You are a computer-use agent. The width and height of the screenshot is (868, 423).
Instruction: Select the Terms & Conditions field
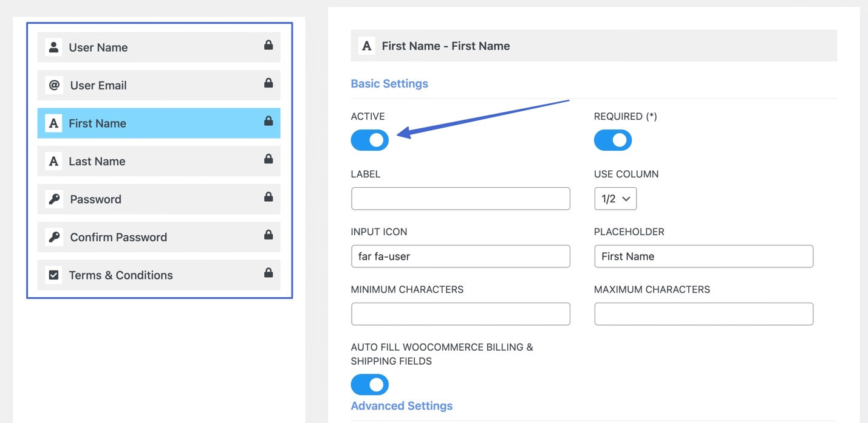point(158,275)
